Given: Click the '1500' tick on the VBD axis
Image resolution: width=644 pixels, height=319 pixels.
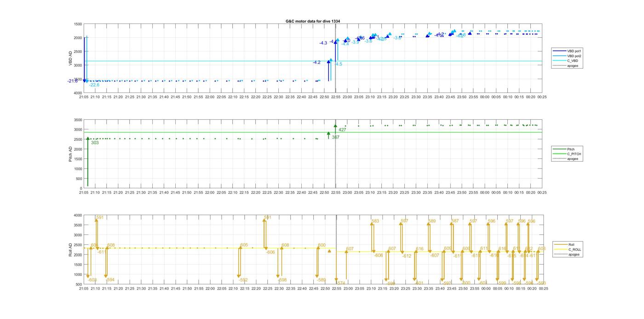Looking at the screenshot, I should tap(78, 24).
